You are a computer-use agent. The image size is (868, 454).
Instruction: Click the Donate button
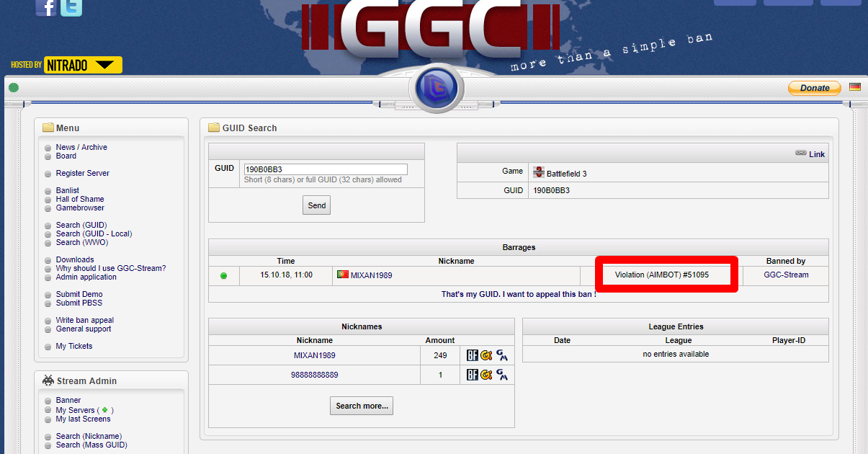click(x=815, y=88)
